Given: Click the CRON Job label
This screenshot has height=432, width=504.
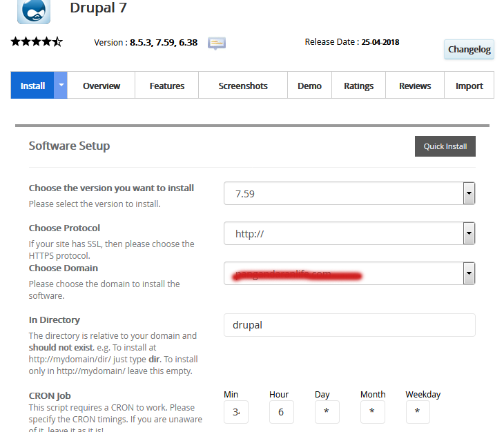Looking at the screenshot, I should click(x=50, y=395).
